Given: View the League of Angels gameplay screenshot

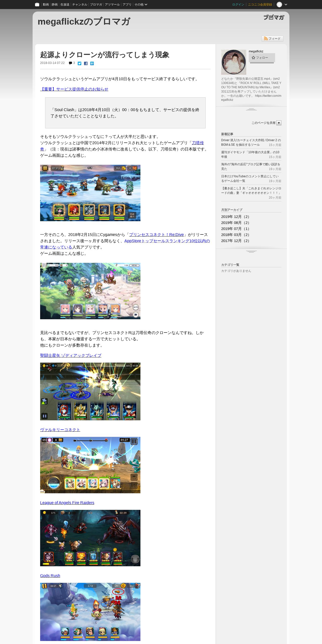Looking at the screenshot, I should 90,538.
